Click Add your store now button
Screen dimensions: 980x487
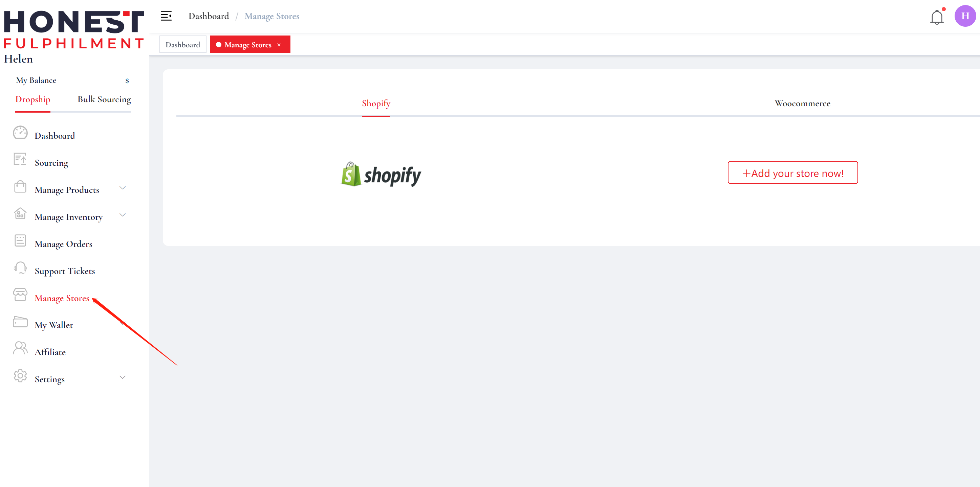click(792, 172)
